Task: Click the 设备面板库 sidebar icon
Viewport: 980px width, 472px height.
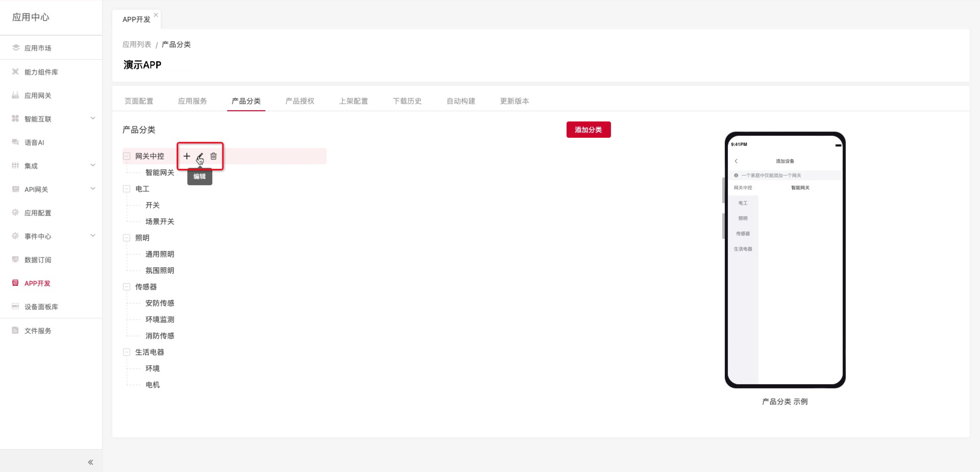Action: point(16,306)
